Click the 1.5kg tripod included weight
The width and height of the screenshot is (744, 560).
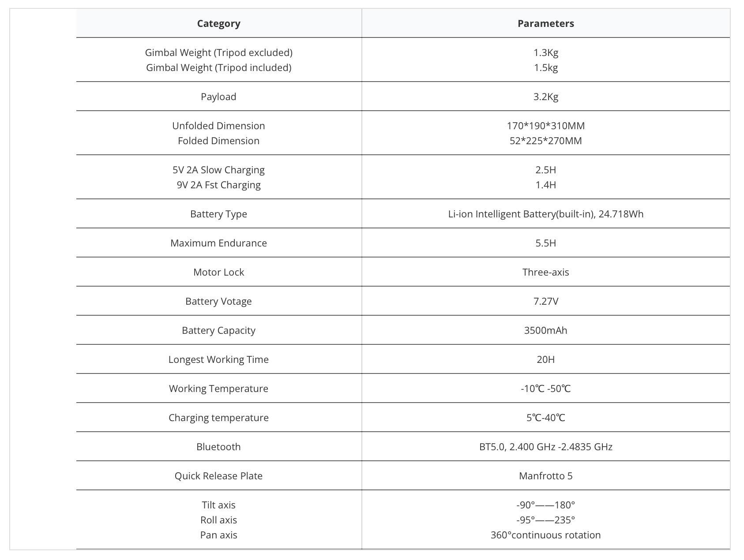pos(545,67)
